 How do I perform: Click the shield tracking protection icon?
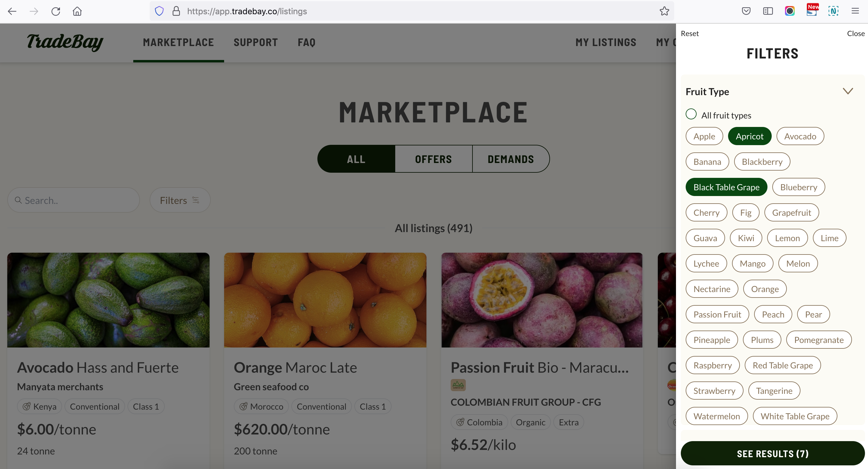point(159,11)
